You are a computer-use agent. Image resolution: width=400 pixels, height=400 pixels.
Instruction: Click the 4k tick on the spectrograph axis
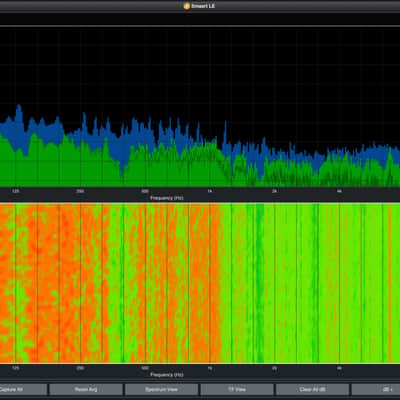(x=339, y=368)
